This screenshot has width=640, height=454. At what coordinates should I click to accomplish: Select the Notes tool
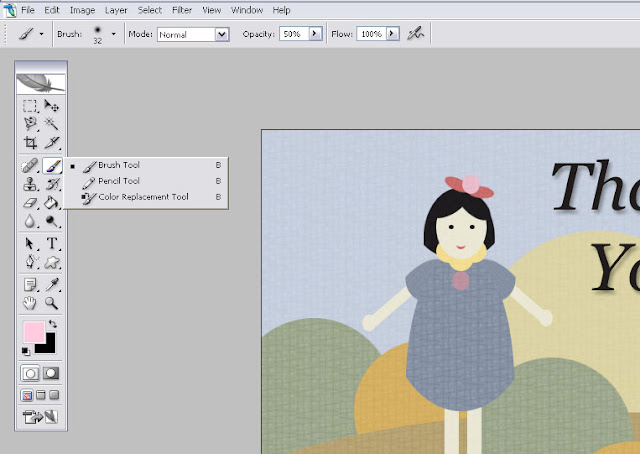pyautogui.click(x=30, y=285)
